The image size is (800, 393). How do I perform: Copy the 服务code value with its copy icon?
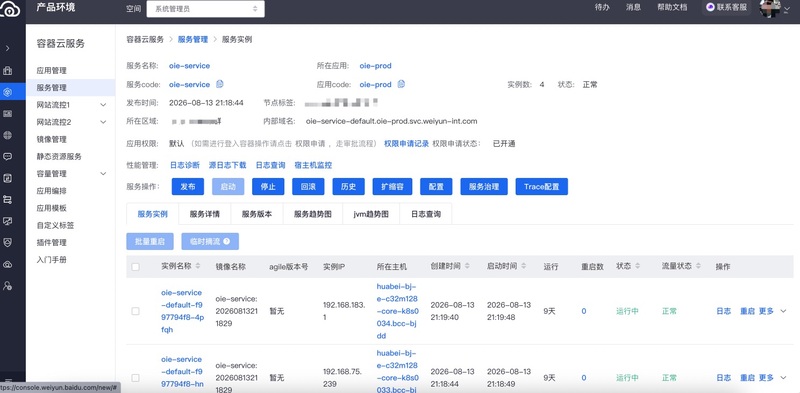(x=220, y=84)
